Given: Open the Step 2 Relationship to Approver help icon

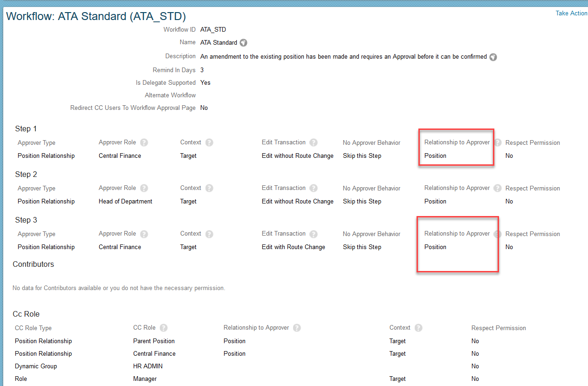Looking at the screenshot, I should 498,188.
